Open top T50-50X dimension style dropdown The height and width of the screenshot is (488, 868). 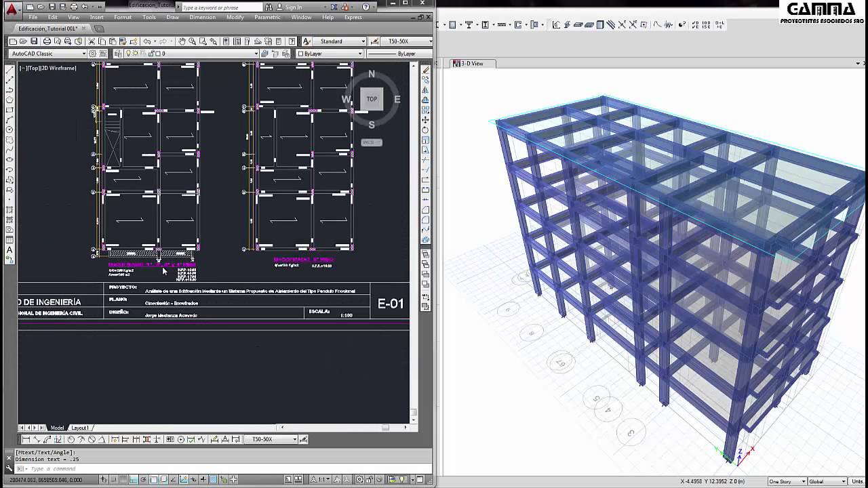[x=407, y=41]
